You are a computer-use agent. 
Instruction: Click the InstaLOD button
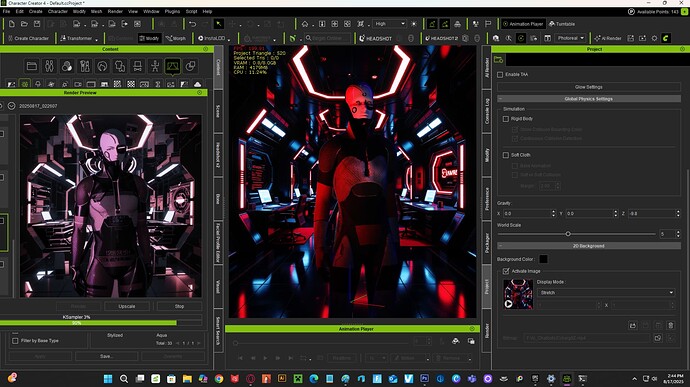(212, 38)
